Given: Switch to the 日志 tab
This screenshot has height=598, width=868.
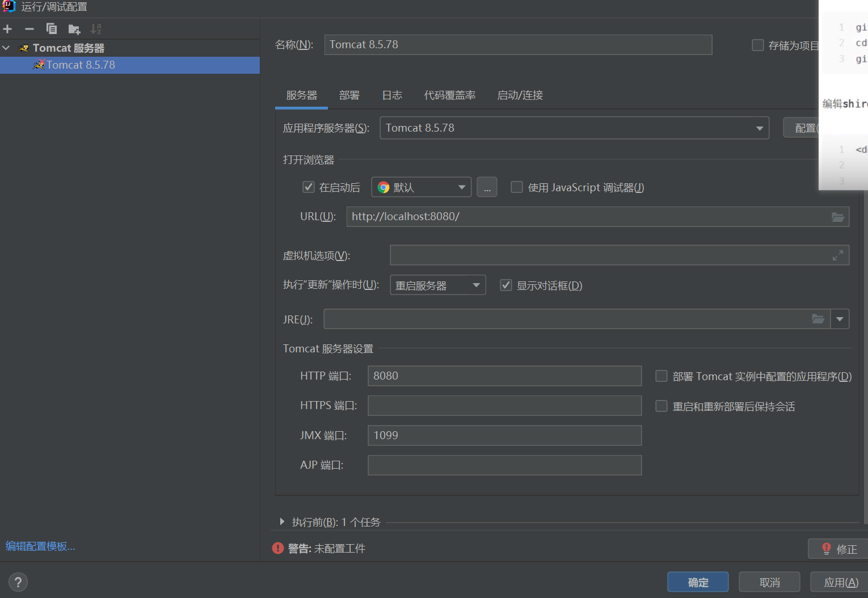Looking at the screenshot, I should pos(392,95).
